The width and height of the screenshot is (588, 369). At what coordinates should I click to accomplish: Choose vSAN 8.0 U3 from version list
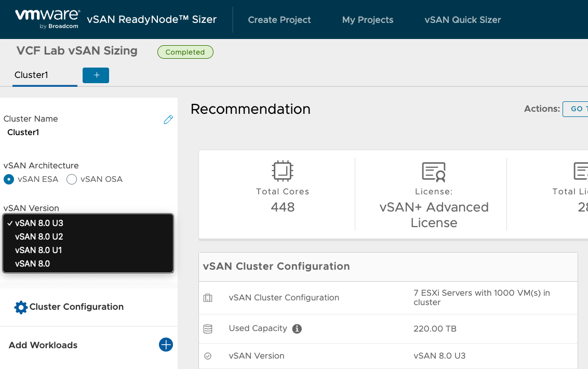pos(39,223)
